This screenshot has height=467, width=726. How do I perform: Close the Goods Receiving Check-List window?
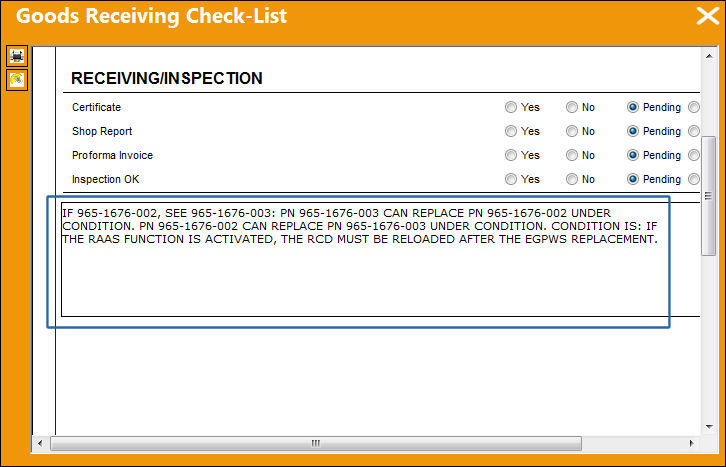pos(708,16)
